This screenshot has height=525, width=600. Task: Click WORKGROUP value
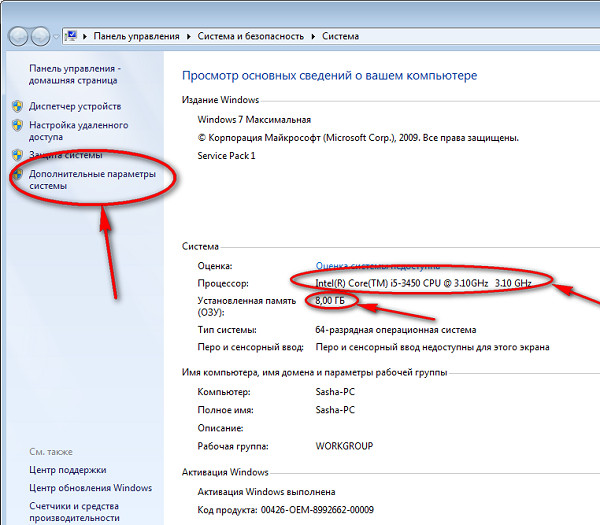[x=344, y=446]
